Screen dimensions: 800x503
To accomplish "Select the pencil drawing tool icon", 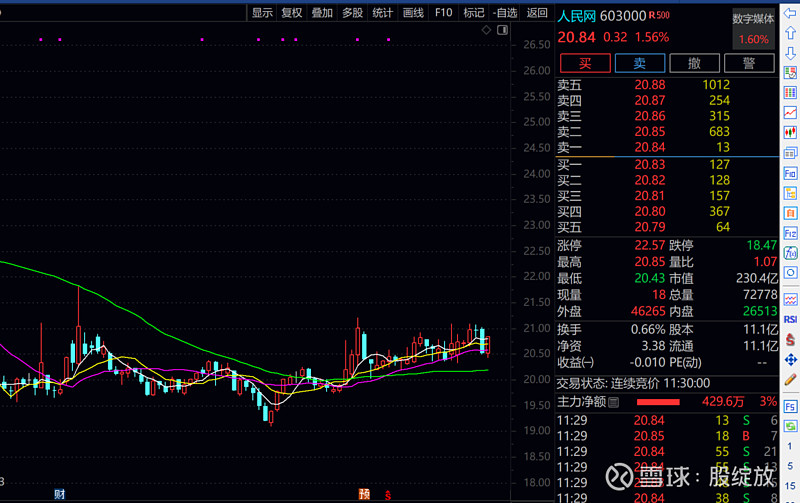I will click(790, 380).
